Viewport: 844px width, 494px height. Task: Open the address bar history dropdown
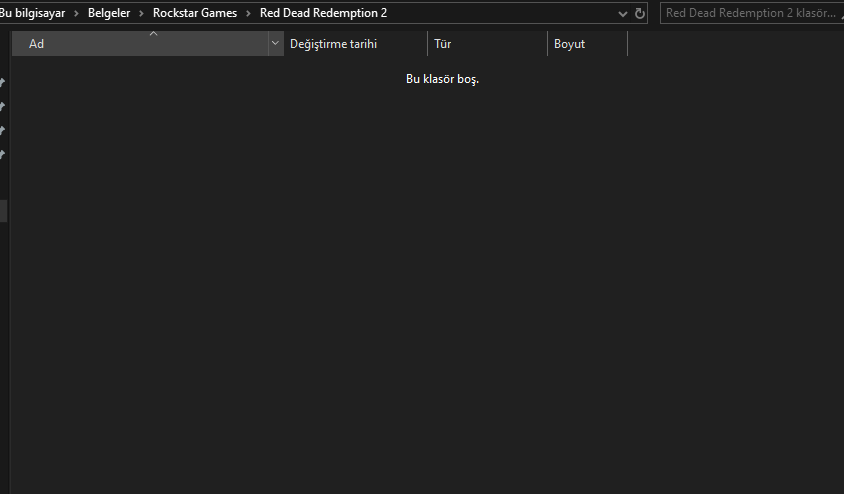(x=622, y=14)
